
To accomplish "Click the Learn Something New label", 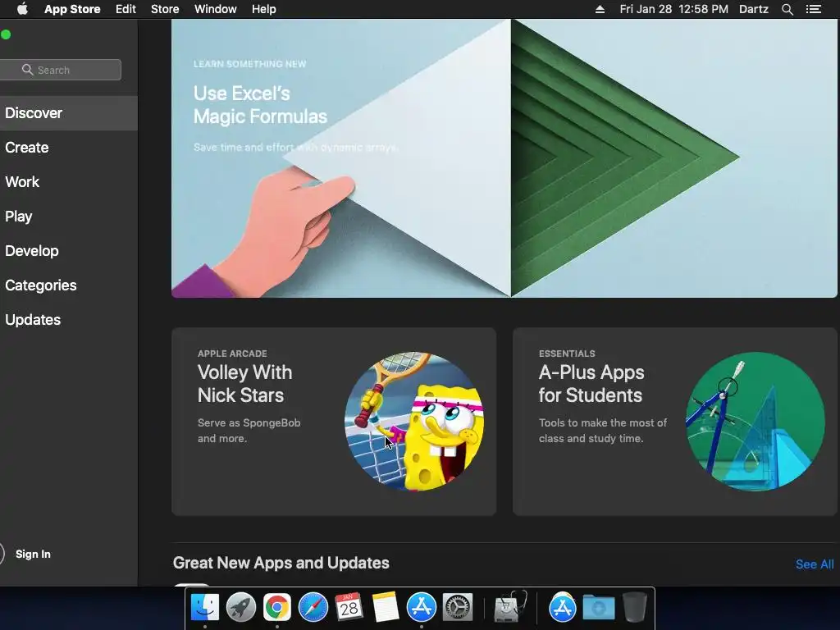I will pyautogui.click(x=249, y=64).
